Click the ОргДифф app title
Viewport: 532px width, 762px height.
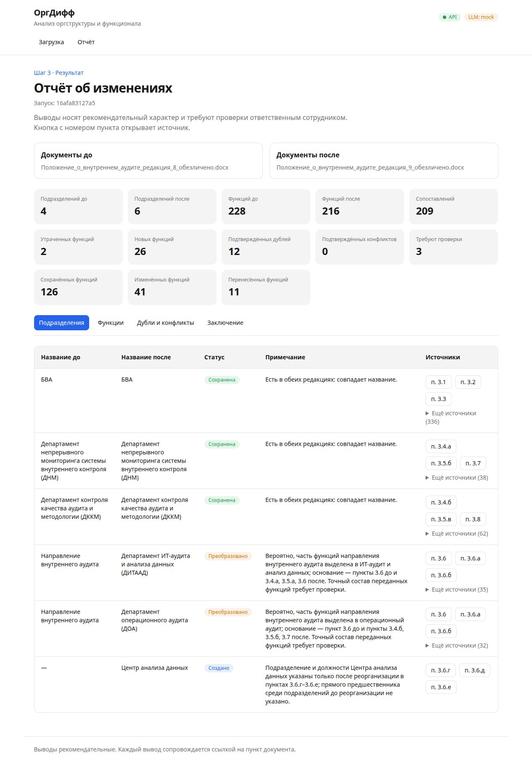(x=54, y=13)
